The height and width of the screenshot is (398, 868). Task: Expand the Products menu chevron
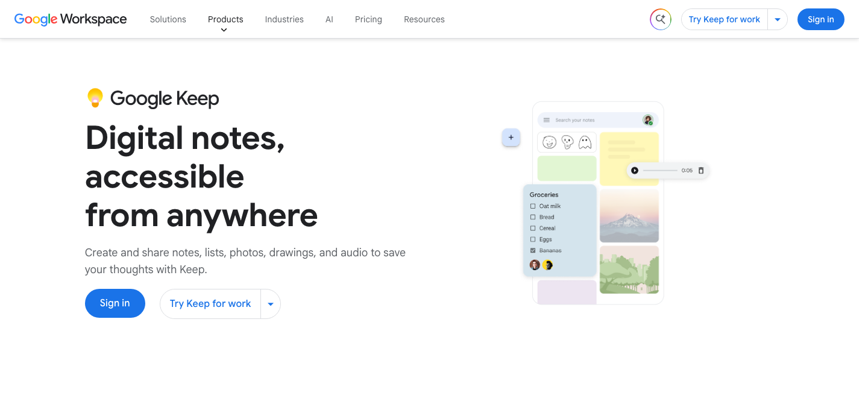(x=224, y=30)
